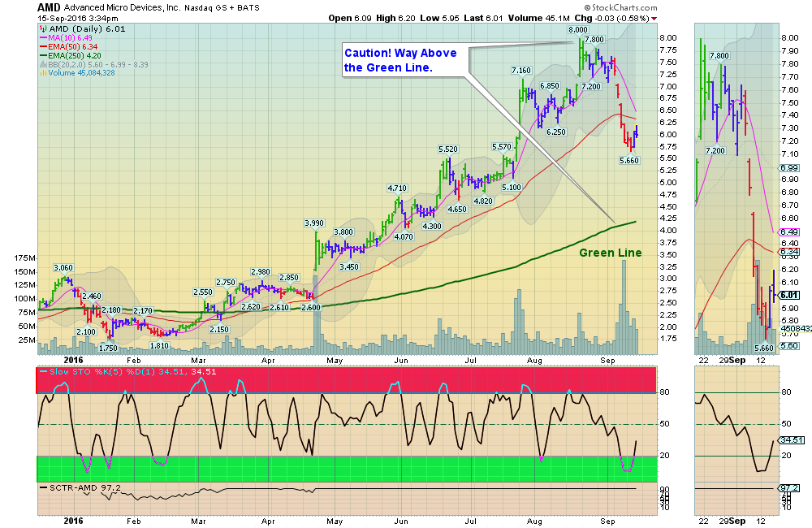Click the 'Chg -0.03 (-0.58%)' header value
This screenshot has width=812, height=528.
tap(612, 18)
